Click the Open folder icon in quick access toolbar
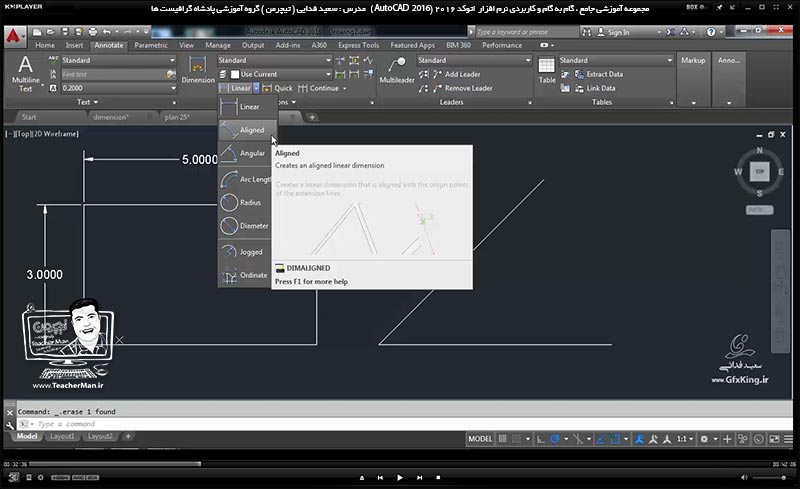Screen dimensions: 800x489 51,32
